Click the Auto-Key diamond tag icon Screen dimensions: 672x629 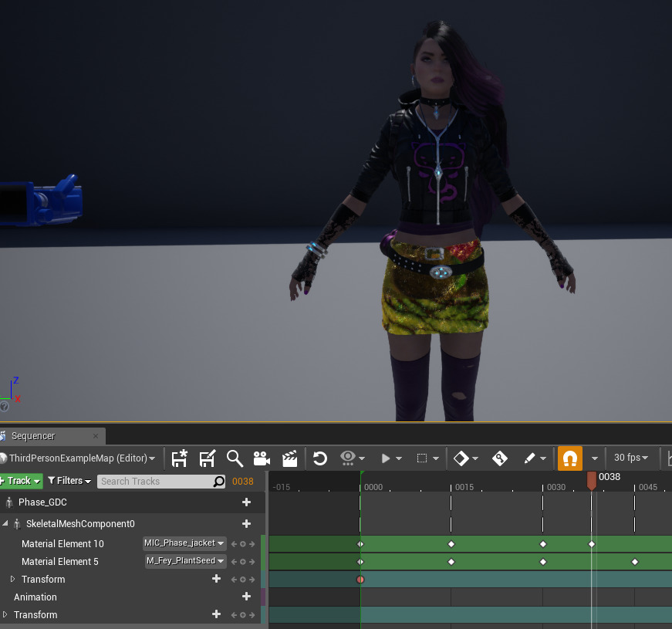[x=500, y=458]
